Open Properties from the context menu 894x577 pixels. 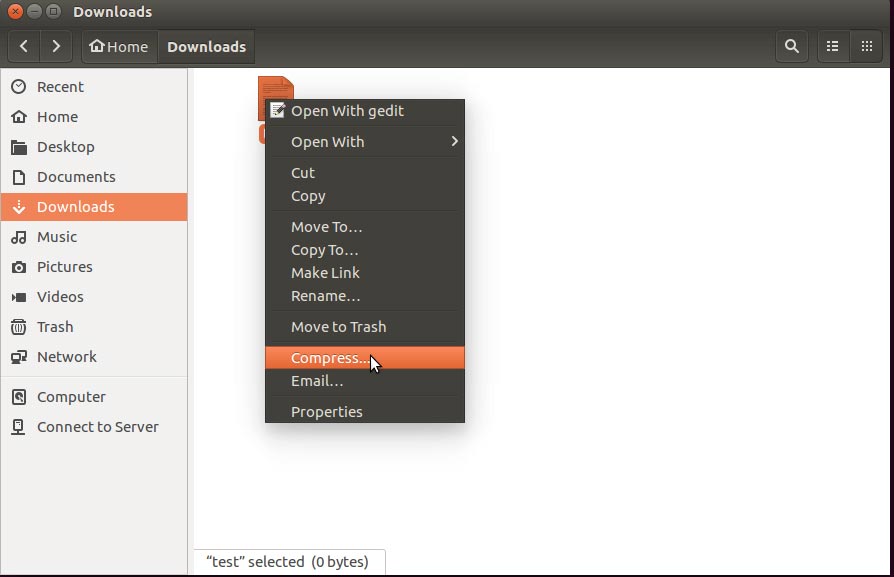tap(365, 412)
